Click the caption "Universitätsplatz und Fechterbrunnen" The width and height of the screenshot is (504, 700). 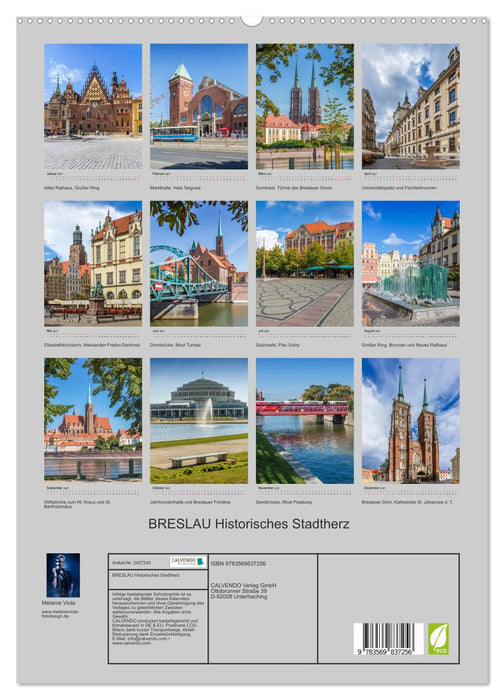[399, 188]
